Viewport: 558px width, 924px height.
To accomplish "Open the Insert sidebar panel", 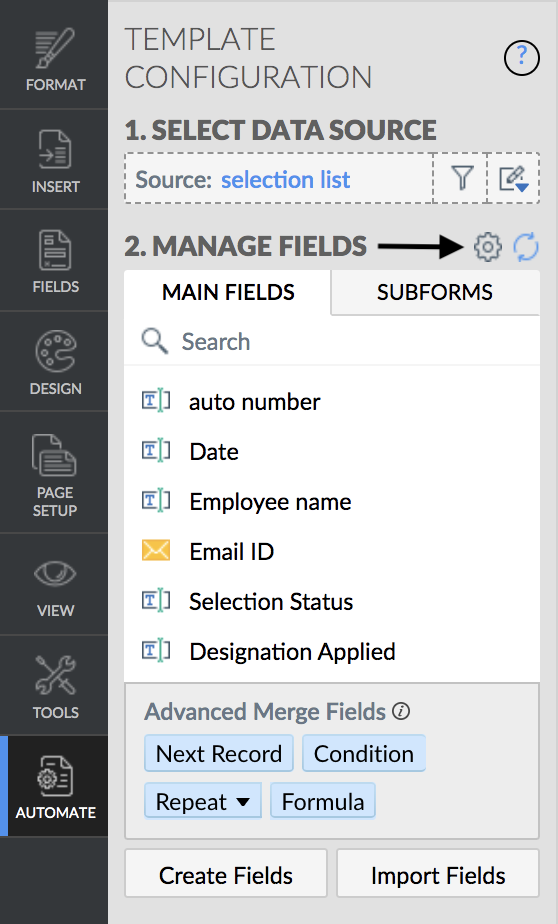I will (54, 160).
